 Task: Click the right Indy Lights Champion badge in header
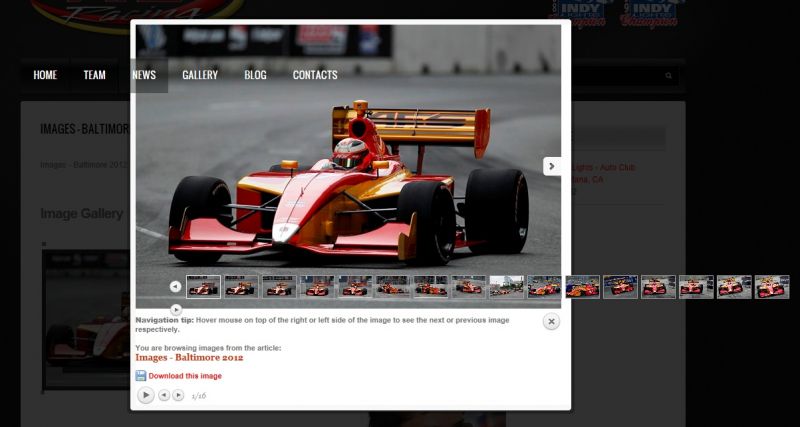(x=649, y=13)
